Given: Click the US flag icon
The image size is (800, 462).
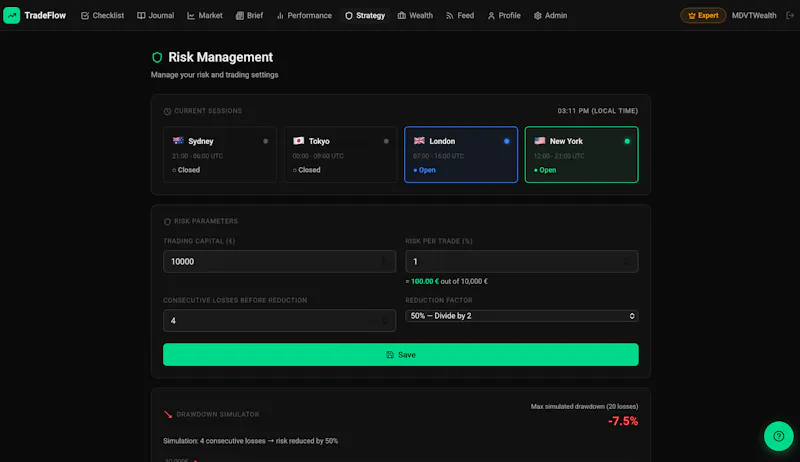Looking at the screenshot, I should (x=539, y=141).
